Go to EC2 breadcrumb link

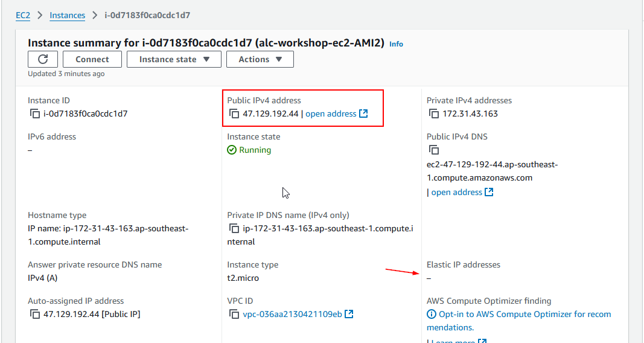point(23,15)
